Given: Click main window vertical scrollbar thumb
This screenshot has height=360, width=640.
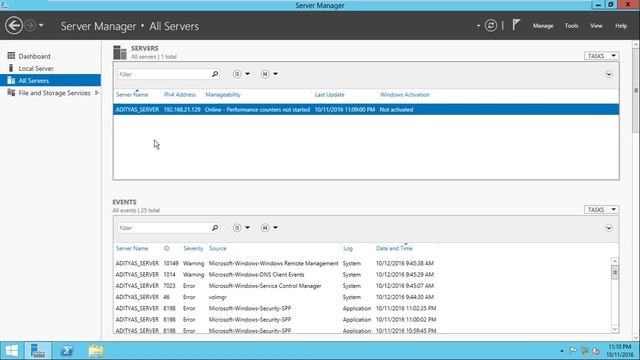Looking at the screenshot, I should 636,91.
